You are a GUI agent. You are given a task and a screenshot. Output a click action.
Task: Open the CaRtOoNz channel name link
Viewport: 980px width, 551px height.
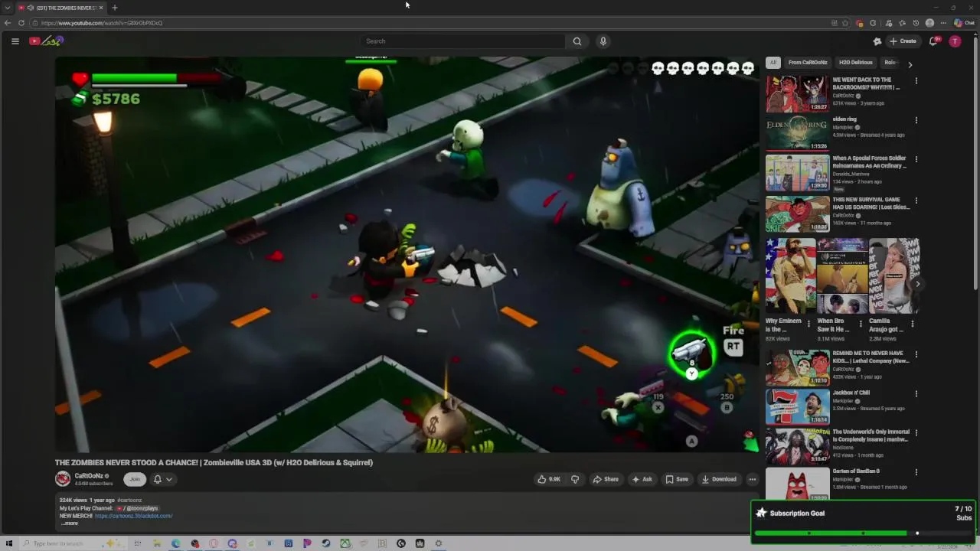[x=89, y=476]
